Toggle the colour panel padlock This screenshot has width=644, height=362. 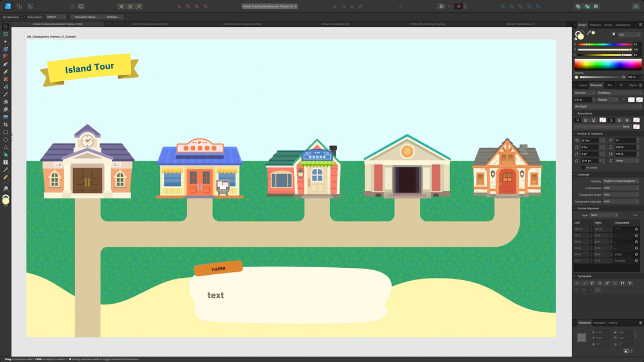pyautogui.click(x=614, y=34)
